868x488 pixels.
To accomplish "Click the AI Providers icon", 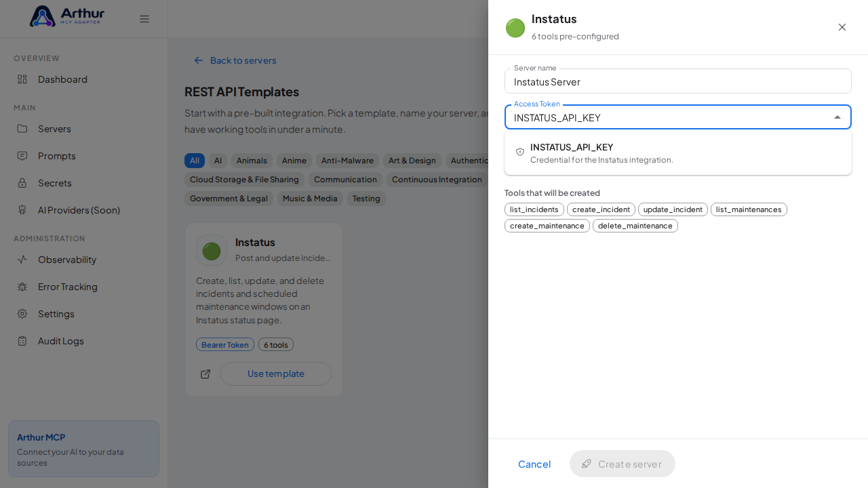I will pyautogui.click(x=22, y=210).
